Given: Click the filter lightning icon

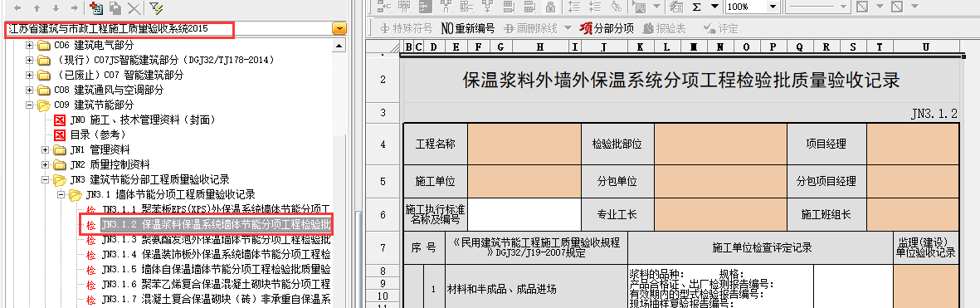Looking at the screenshot, I should (156, 7).
